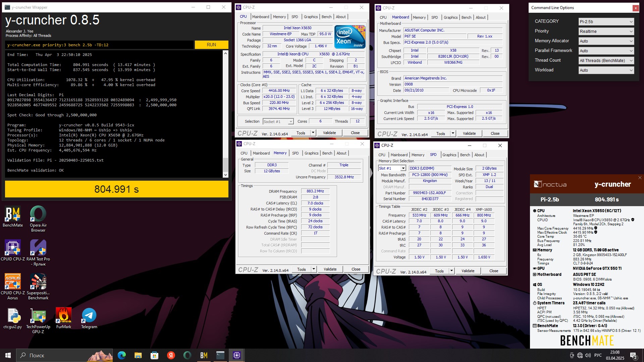Image resolution: width=644 pixels, height=362 pixels.
Task: Open the CPUID CPU-Z desktop shortcut
Action: pyautogui.click(x=13, y=250)
